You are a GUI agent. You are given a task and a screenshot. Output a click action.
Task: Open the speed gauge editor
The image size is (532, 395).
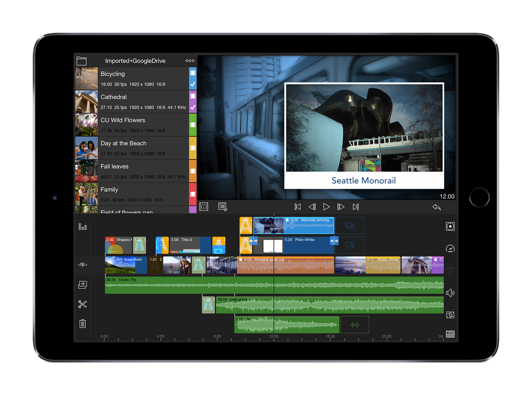point(450,249)
